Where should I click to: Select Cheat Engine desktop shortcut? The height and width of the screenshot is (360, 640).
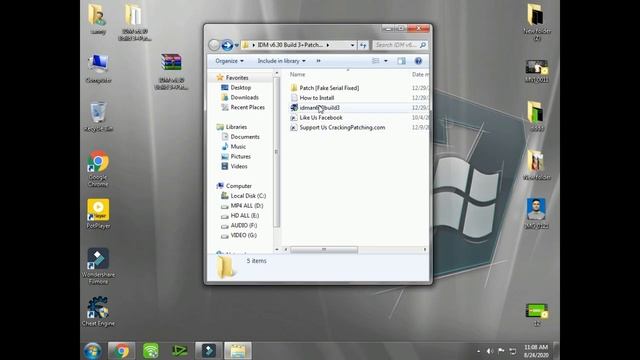pos(98,311)
